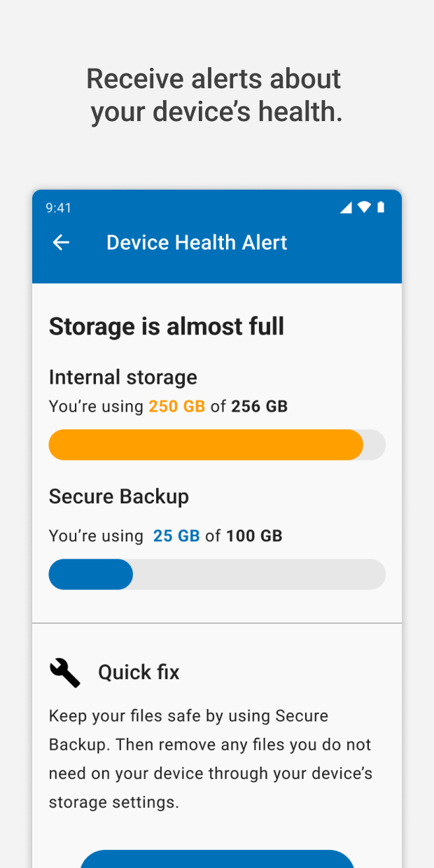Tap the Quick fix heading text
The image size is (434, 868).
(x=139, y=673)
